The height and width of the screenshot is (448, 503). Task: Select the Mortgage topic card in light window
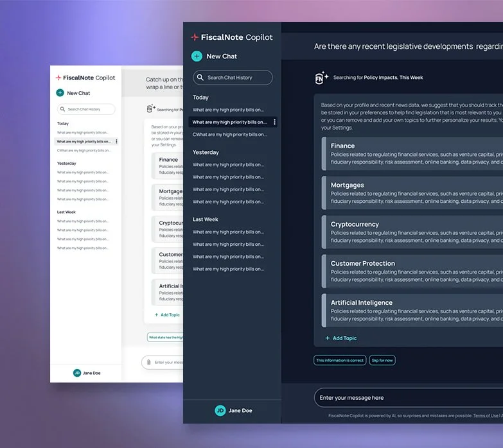point(167,198)
